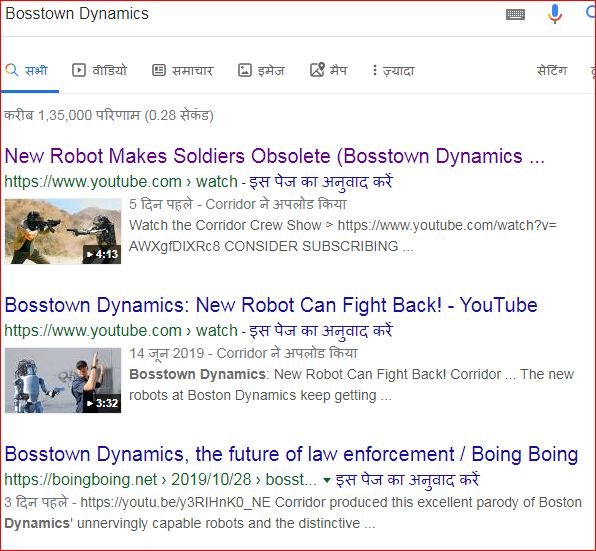Viewport: 596px width, 551px height.
Task: Switch to the वीडियो tab
Action: (109, 70)
